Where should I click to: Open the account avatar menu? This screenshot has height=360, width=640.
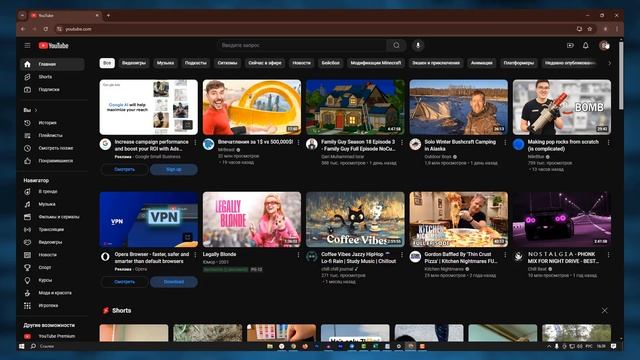(604, 45)
